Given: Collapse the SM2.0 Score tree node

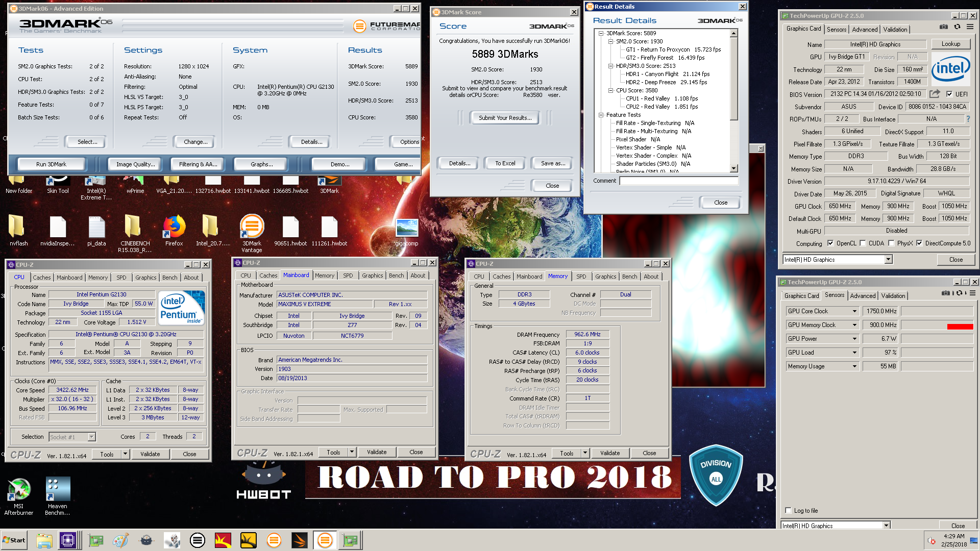Looking at the screenshot, I should [x=610, y=41].
